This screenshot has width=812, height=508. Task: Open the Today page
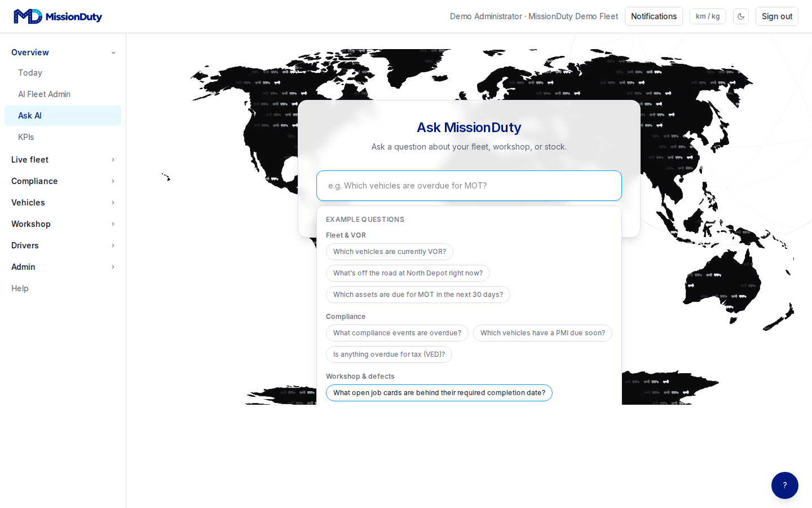(x=63, y=73)
